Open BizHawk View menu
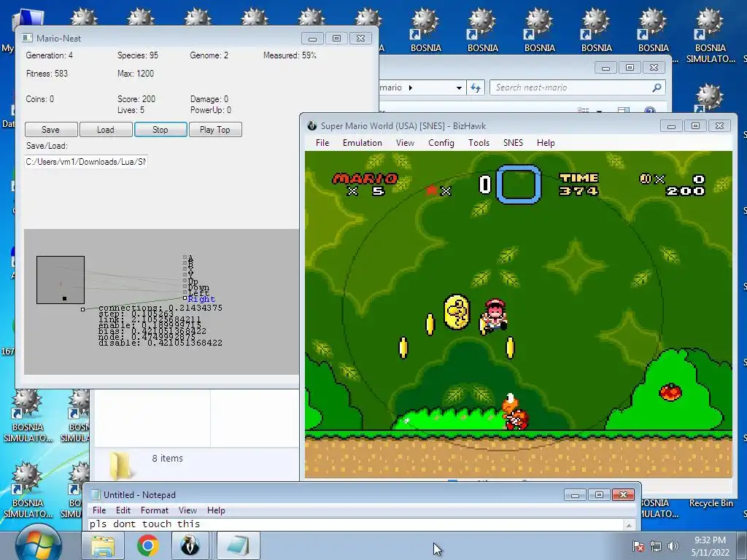Image resolution: width=747 pixels, height=560 pixels. click(x=405, y=143)
